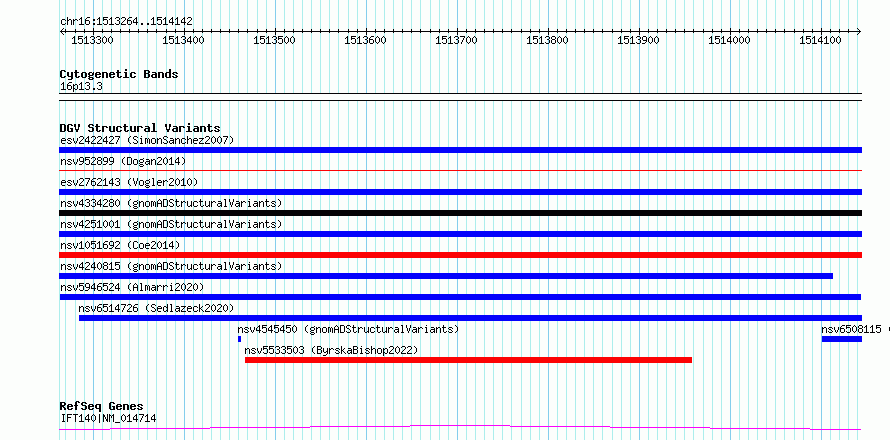The image size is (890, 440).
Task: Open the nsv6514726 (Sedlazeck2020) label
Action: tap(156, 308)
